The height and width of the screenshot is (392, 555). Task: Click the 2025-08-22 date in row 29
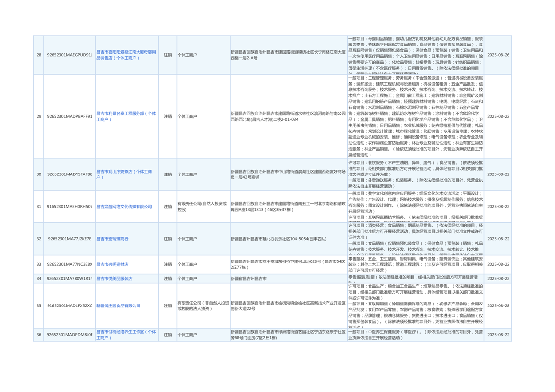498,116
